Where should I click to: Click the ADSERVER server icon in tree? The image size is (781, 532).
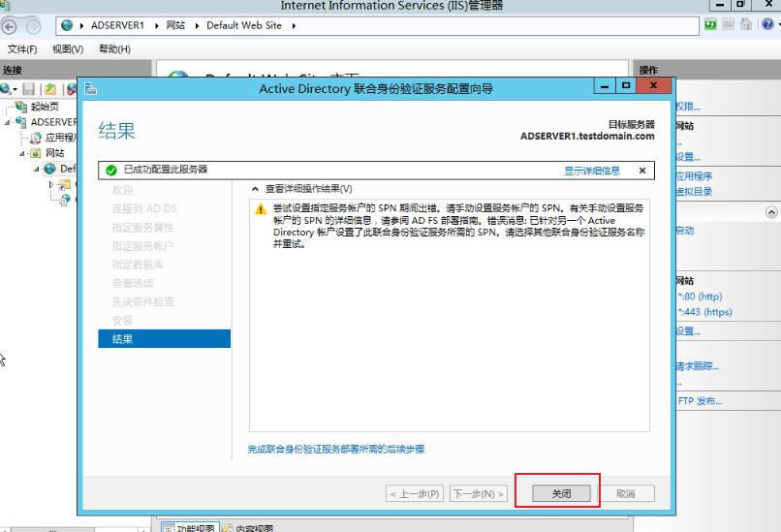[21, 121]
